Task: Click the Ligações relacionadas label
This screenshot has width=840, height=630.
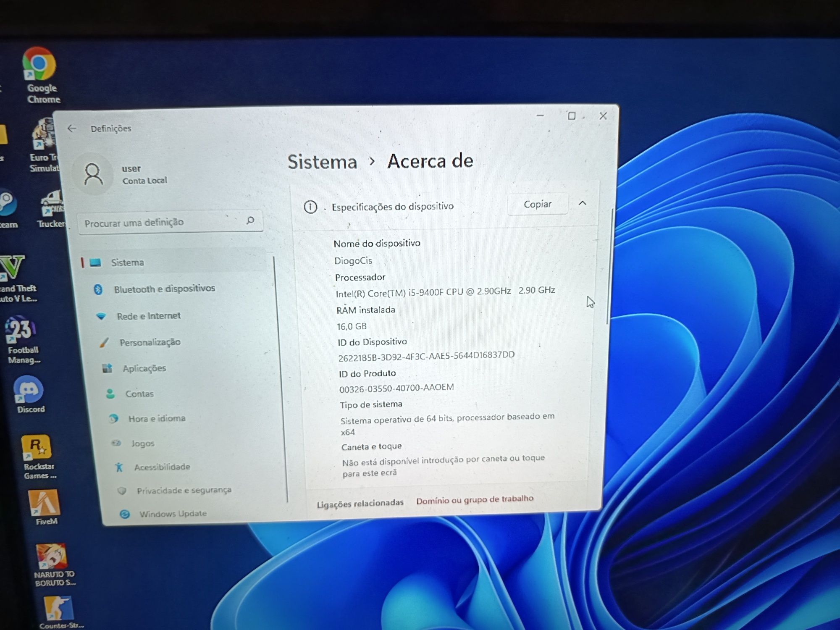Action: pos(360,503)
